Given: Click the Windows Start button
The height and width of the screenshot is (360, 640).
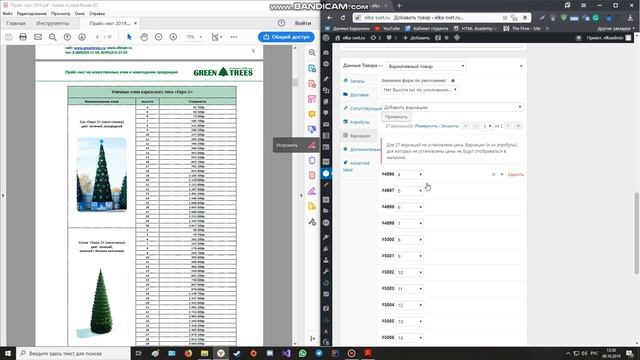Looking at the screenshot, I should pyautogui.click(x=8, y=353).
